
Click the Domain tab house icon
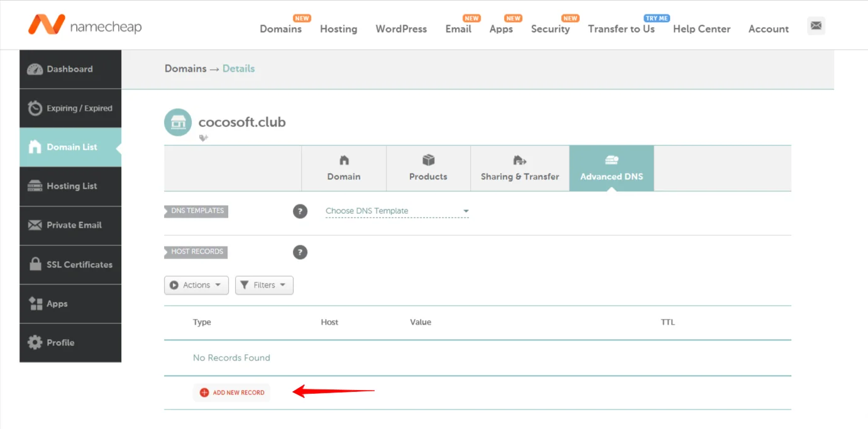pyautogui.click(x=344, y=160)
